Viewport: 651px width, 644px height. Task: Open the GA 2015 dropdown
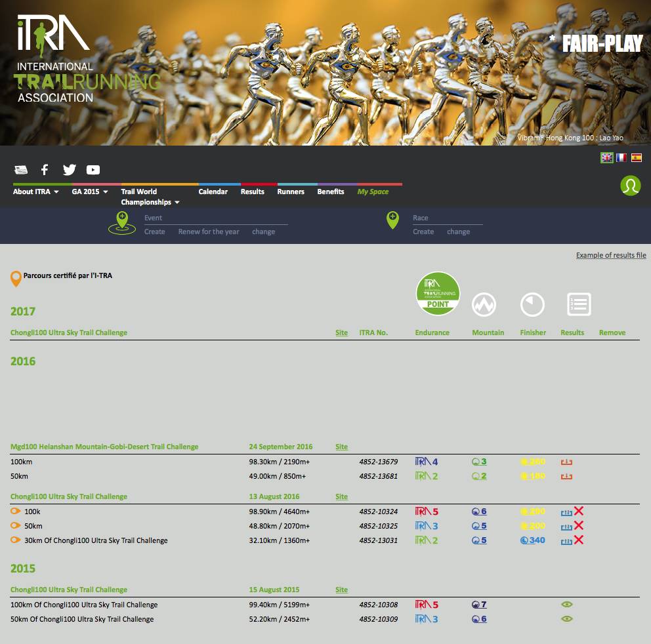[90, 191]
